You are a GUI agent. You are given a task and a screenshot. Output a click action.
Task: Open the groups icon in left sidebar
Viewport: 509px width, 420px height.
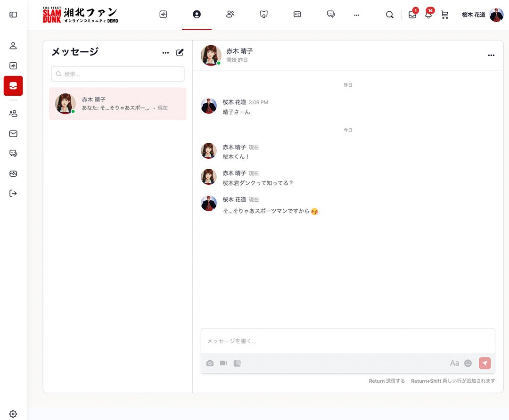(13, 114)
